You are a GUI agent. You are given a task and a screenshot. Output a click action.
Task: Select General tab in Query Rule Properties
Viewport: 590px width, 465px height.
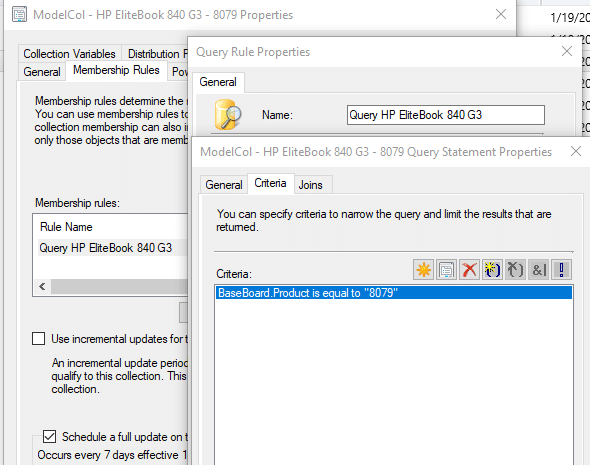click(218, 82)
